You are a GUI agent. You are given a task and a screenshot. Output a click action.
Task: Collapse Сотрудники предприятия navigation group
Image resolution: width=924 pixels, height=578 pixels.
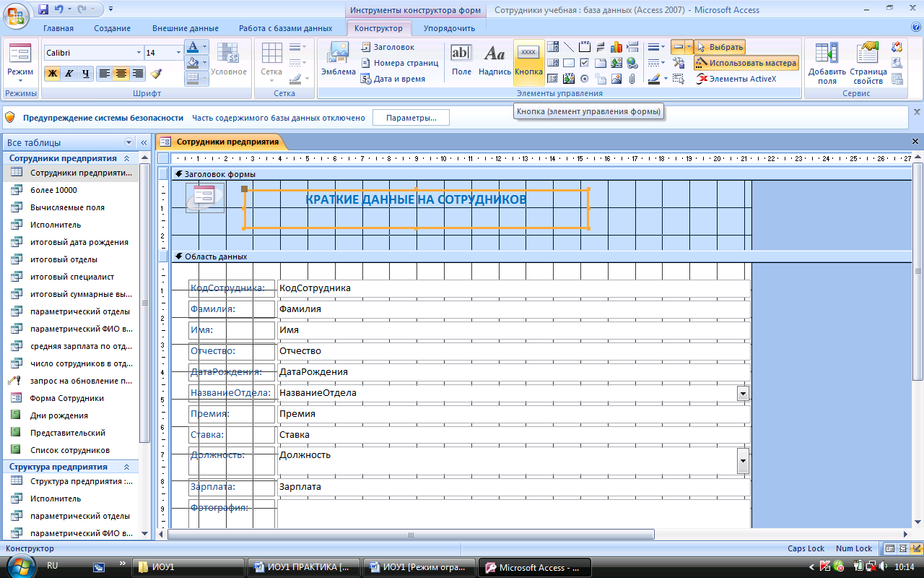[x=126, y=158]
